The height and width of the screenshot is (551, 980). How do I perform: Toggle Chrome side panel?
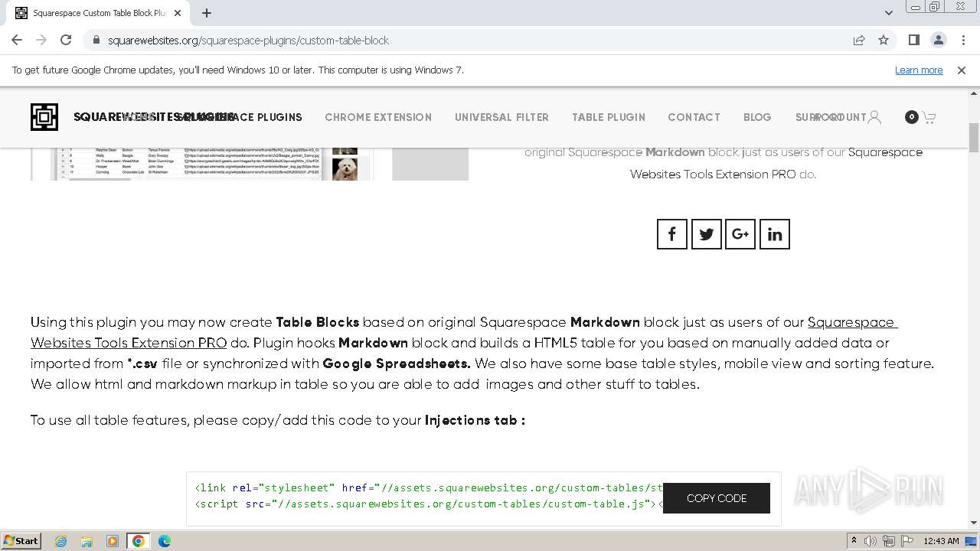coord(913,40)
